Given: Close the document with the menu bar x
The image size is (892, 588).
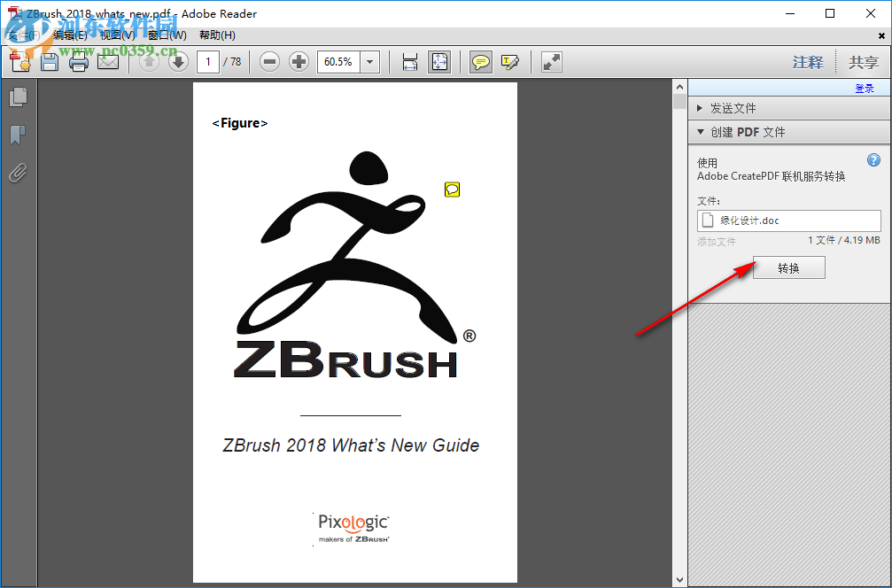Looking at the screenshot, I should 881,35.
